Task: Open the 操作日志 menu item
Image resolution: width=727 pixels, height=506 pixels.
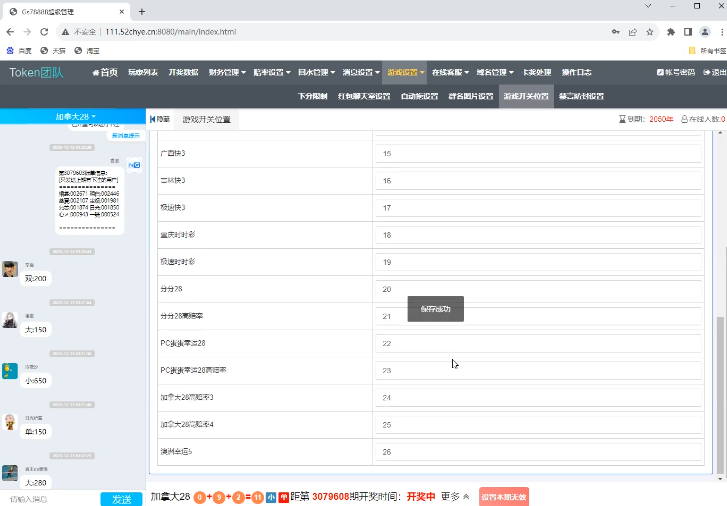Action: (577, 73)
